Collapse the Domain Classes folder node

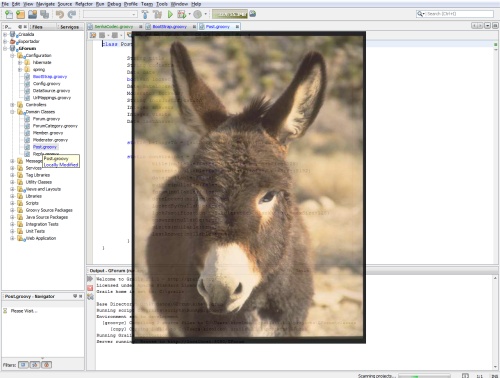(x=12, y=112)
